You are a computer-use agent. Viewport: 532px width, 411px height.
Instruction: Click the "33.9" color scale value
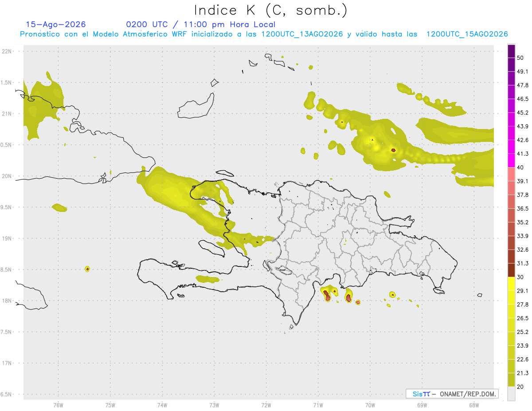point(523,236)
